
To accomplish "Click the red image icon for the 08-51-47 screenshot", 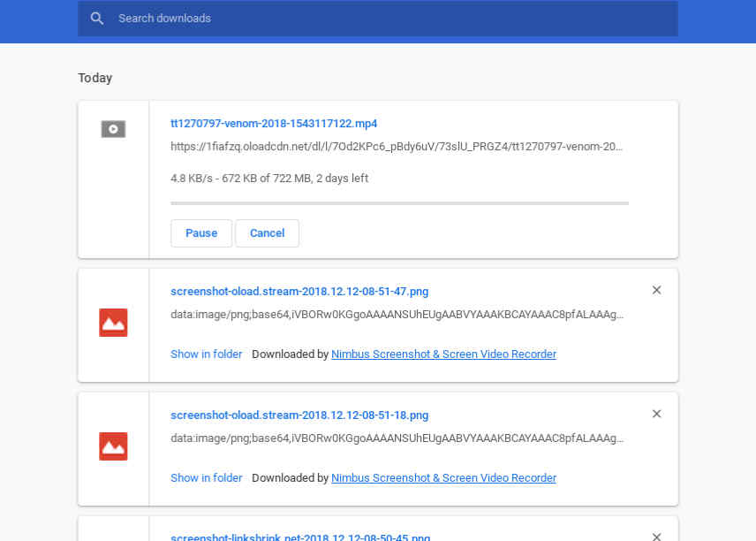I will point(113,323).
